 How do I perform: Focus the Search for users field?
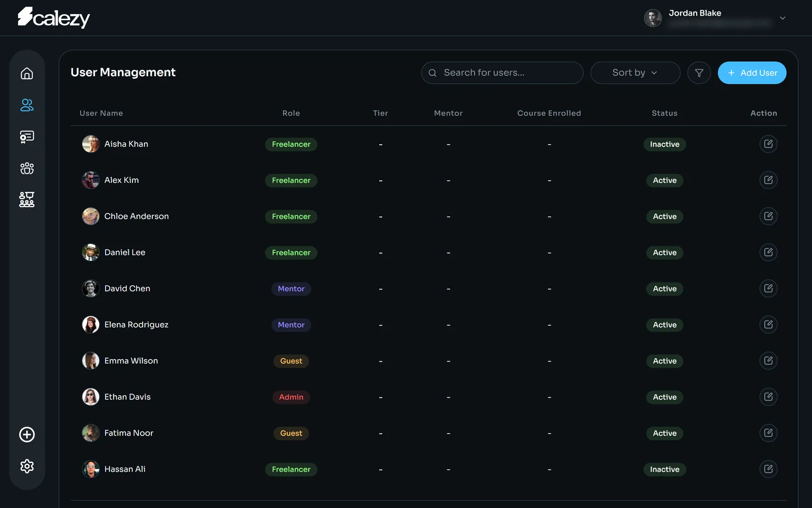[x=502, y=73]
